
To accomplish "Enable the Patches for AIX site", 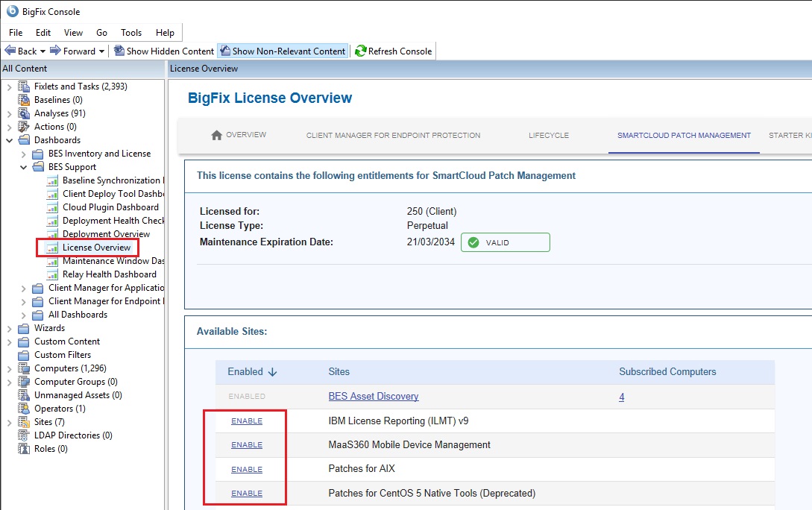I will [247, 469].
